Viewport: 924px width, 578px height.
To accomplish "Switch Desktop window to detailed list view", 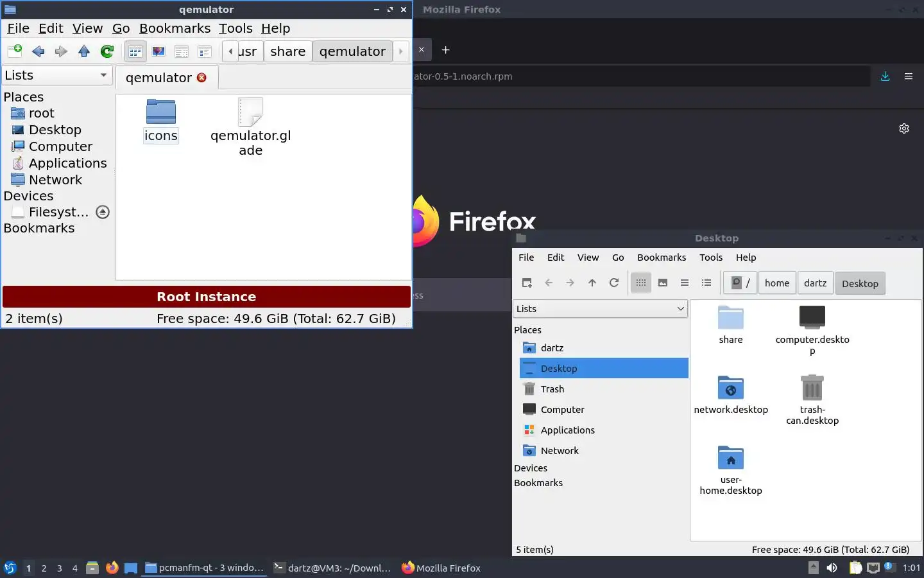I will pyautogui.click(x=706, y=283).
